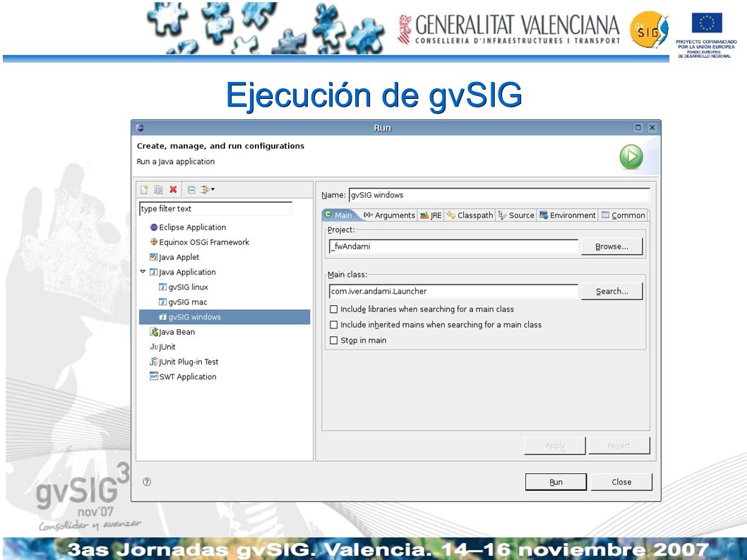747x560 pixels.
Task: Select gvSIG mac configuration
Action: tap(183, 302)
